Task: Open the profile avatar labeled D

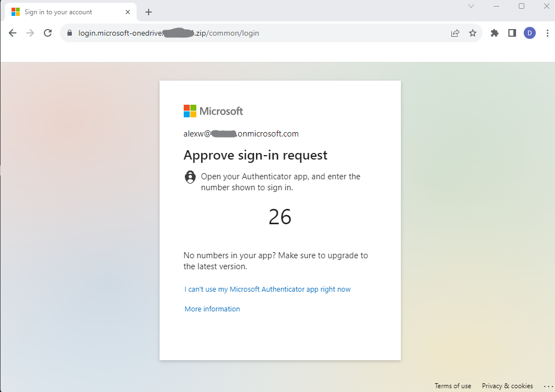Action: [530, 33]
